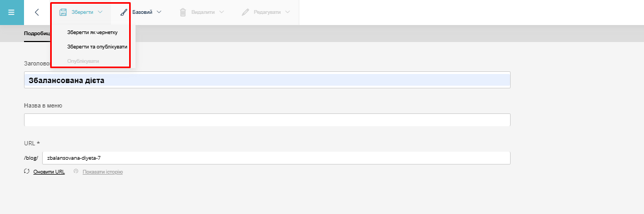This screenshot has width=644, height=214.
Task: Choose Опублікувати in the save menu
Action: click(x=83, y=61)
